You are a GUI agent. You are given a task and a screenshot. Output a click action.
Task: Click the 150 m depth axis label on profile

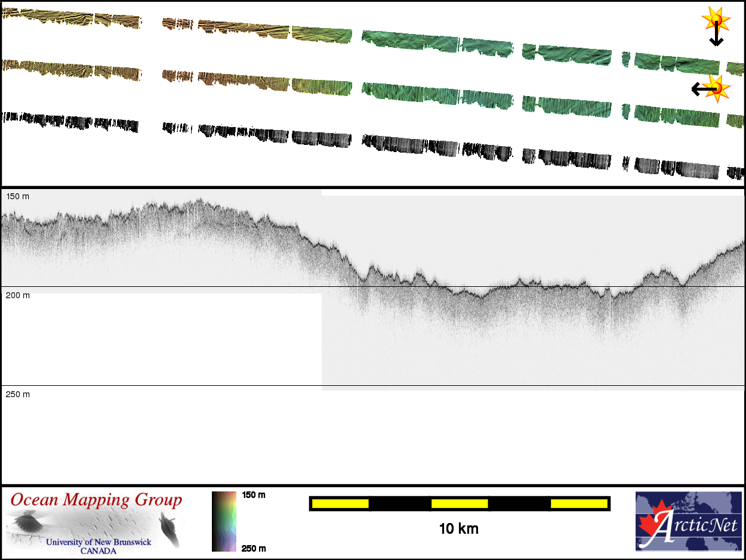pos(17,196)
